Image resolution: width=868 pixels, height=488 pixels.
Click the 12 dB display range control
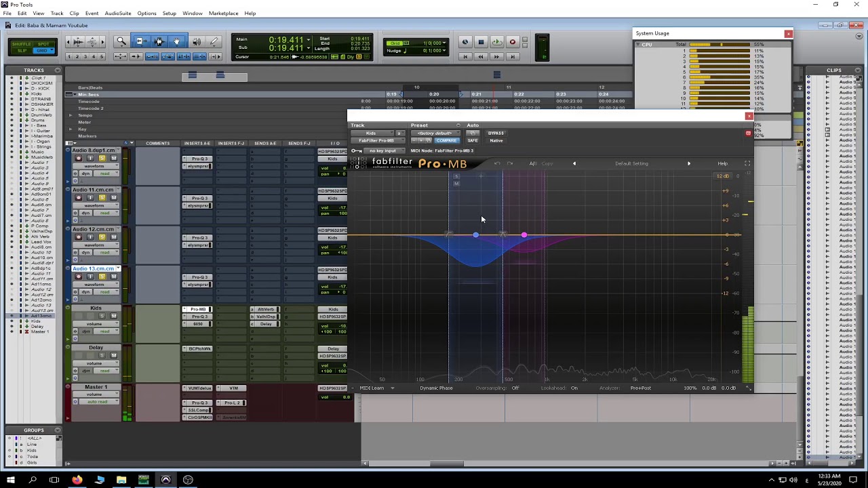723,176
